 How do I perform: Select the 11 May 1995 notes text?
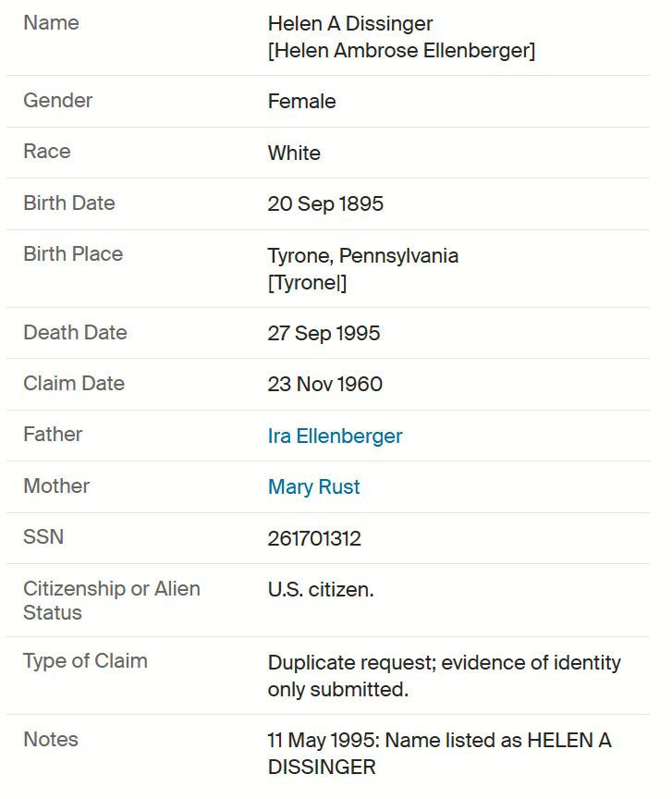(x=439, y=754)
